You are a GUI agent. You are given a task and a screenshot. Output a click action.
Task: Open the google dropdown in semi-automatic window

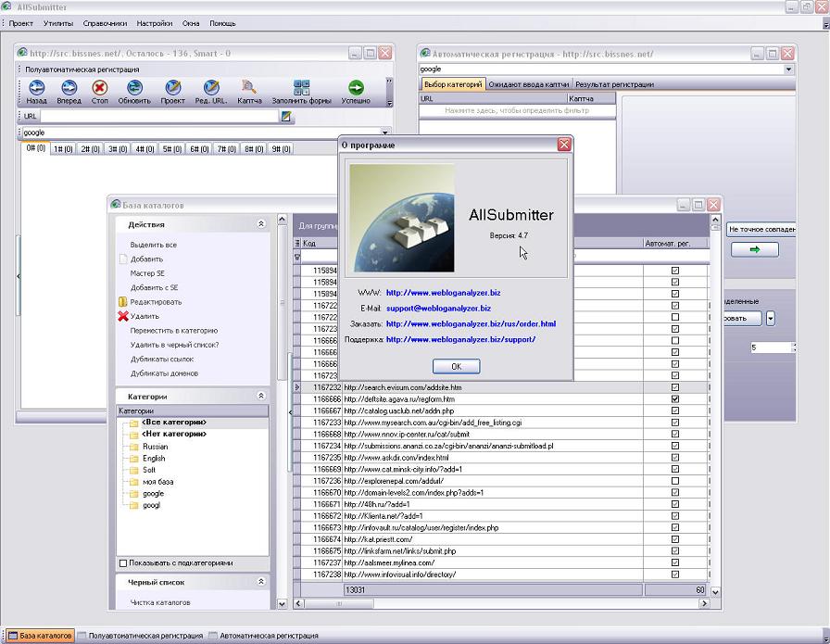[x=384, y=133]
